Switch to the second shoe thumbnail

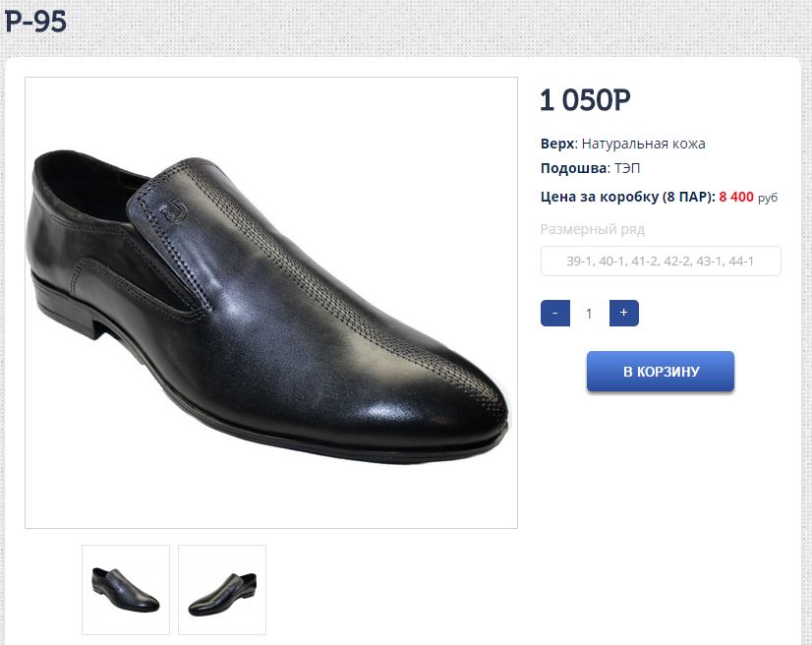[222, 590]
